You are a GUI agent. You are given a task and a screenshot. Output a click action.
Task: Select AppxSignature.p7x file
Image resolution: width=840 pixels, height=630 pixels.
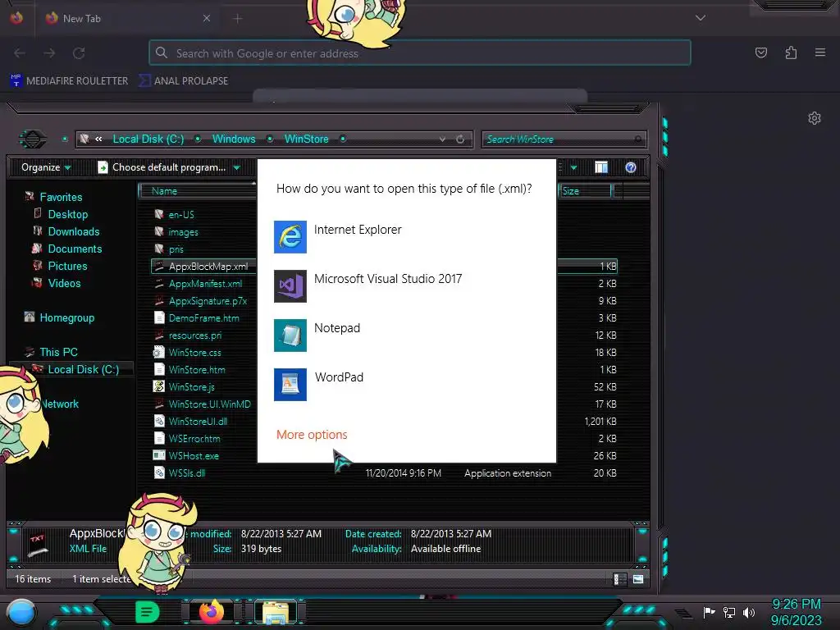click(x=208, y=300)
